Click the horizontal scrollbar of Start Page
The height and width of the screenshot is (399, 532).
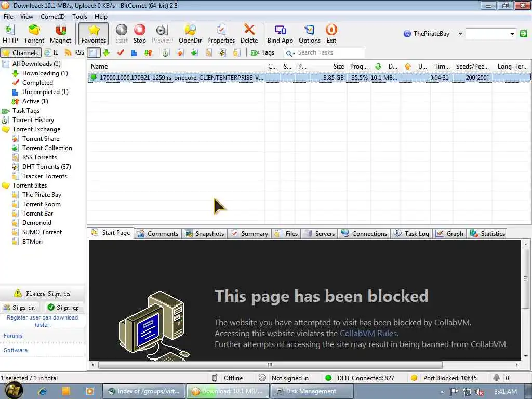click(270, 365)
